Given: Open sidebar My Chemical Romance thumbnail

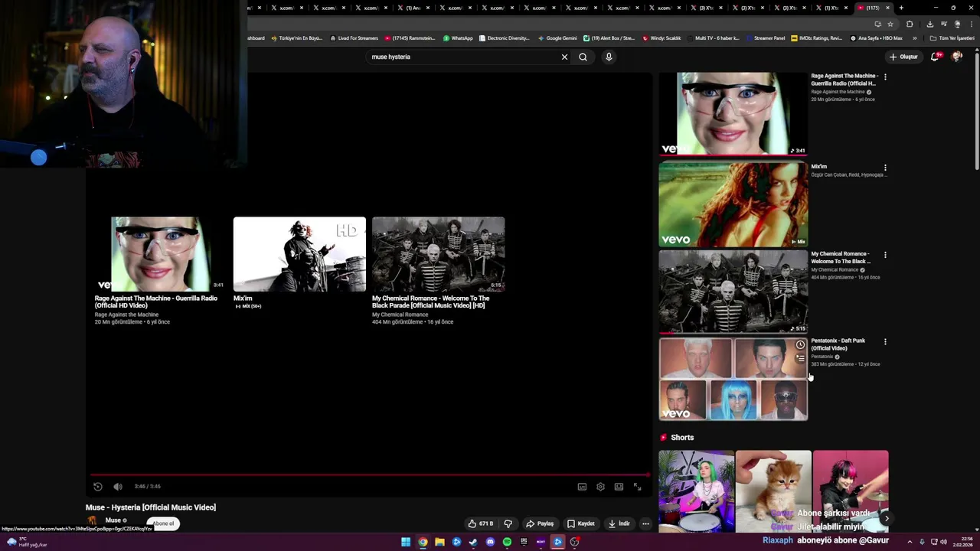Looking at the screenshot, I should coord(733,291).
